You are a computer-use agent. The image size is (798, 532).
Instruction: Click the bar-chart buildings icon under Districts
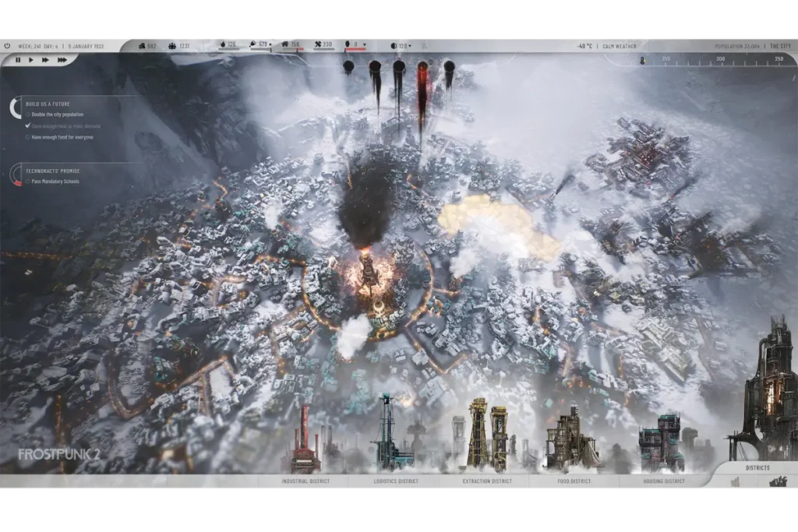735,481
